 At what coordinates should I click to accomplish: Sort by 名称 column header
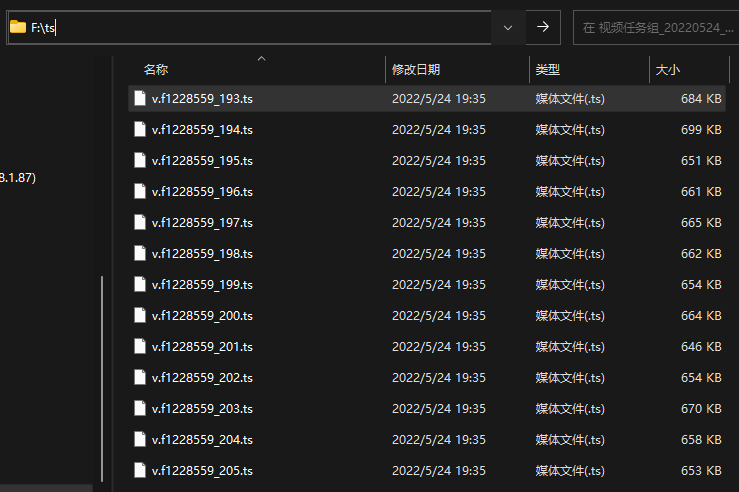tap(156, 70)
